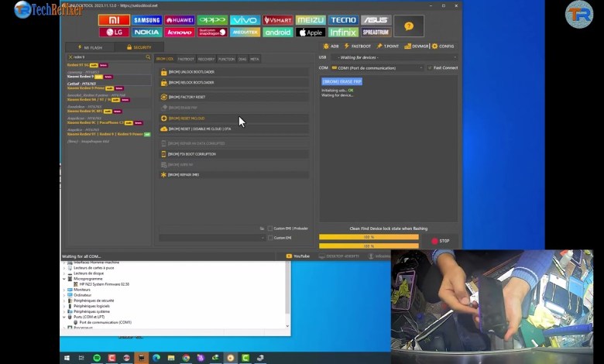Run [BROM] Relock Bootloader
The height and width of the screenshot is (364, 604).
[x=234, y=82]
